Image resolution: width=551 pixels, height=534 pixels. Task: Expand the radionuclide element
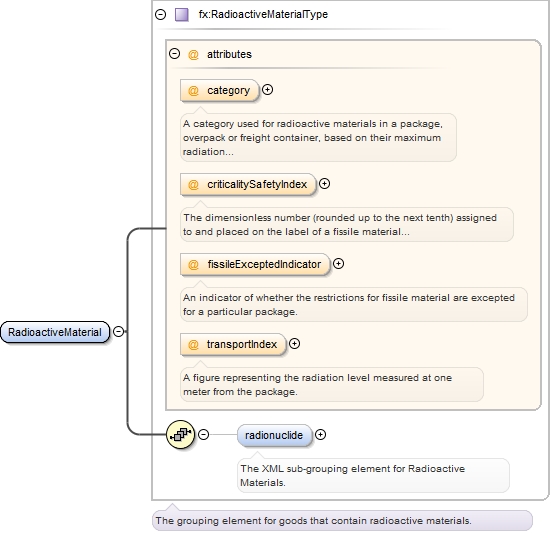click(x=320, y=435)
